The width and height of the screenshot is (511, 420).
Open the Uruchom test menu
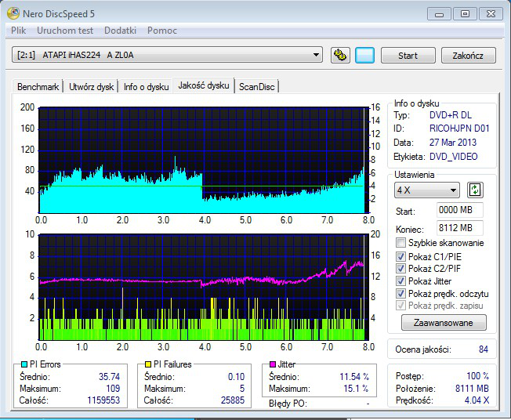coord(65,31)
